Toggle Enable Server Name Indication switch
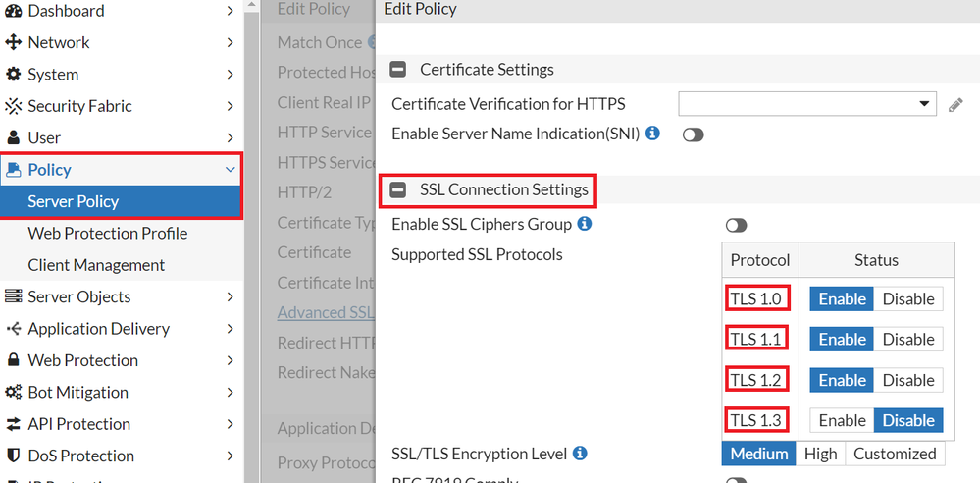The height and width of the screenshot is (483, 980). pos(694,134)
